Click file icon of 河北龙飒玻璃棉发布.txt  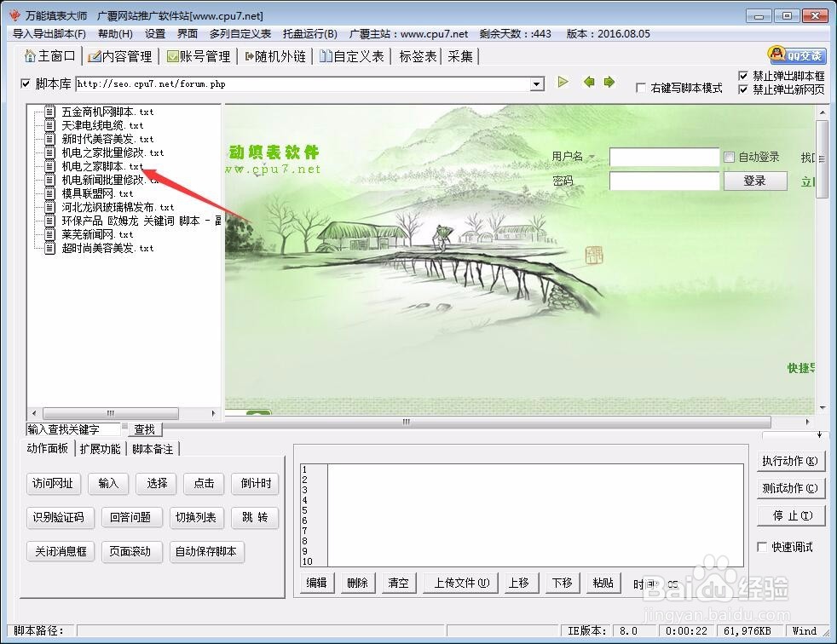pyautogui.click(x=49, y=207)
